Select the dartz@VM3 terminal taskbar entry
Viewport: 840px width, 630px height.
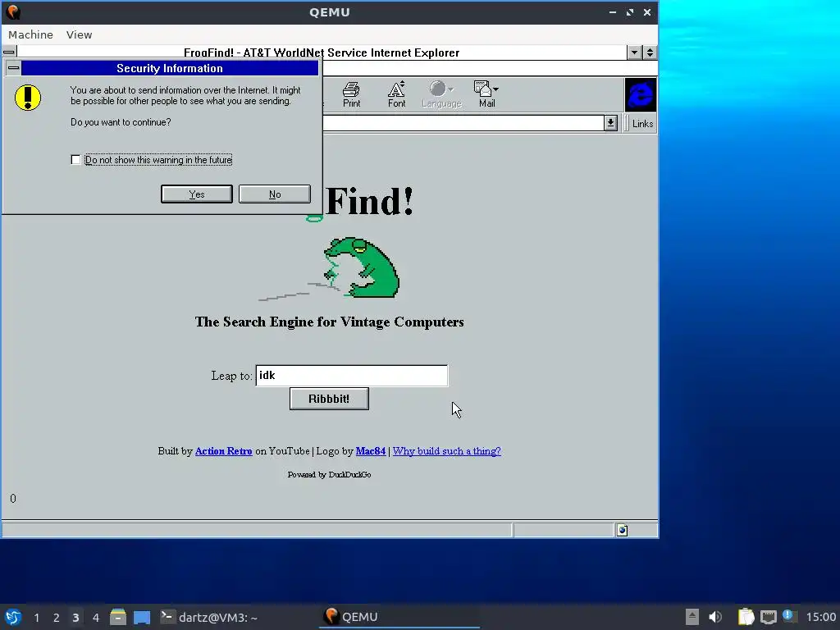209,617
